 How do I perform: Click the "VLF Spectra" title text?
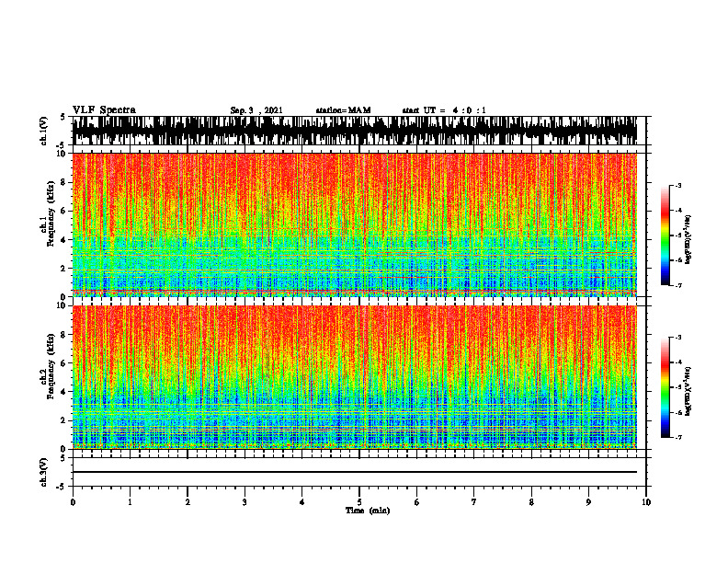point(104,110)
